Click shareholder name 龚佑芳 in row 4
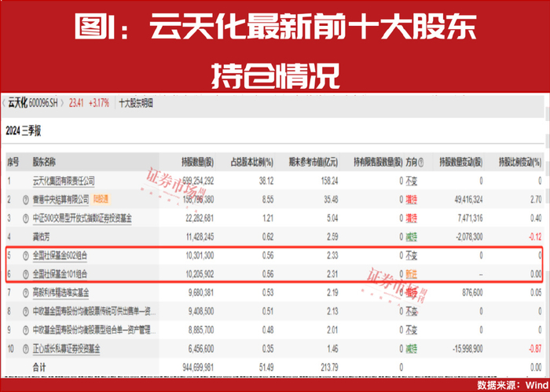Image resolution: width=550 pixels, height=392 pixels. pos(41,237)
